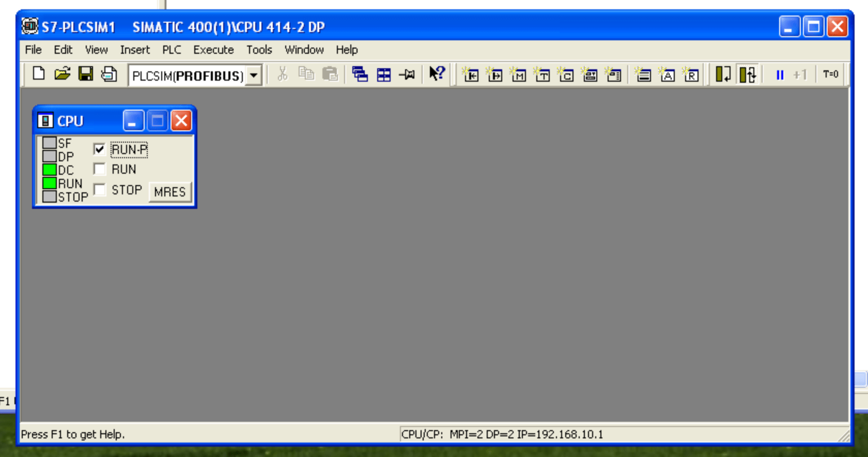
Task: Uncheck the RUN-P mode checkbox
Action: (x=100, y=149)
